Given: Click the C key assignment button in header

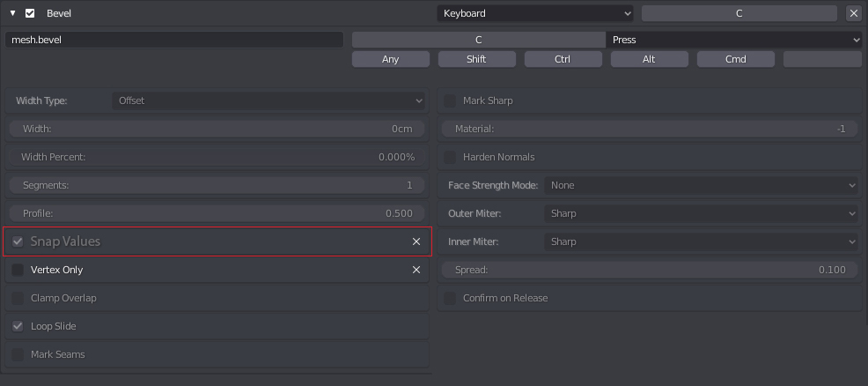Looking at the screenshot, I should point(739,13).
